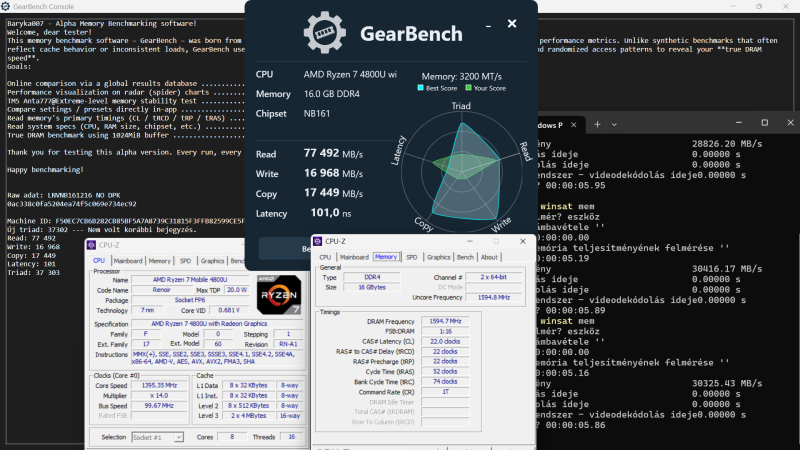The height and width of the screenshot is (450, 800).
Task: Click the 'Triad: 37 303' console line
Action: click(x=34, y=272)
